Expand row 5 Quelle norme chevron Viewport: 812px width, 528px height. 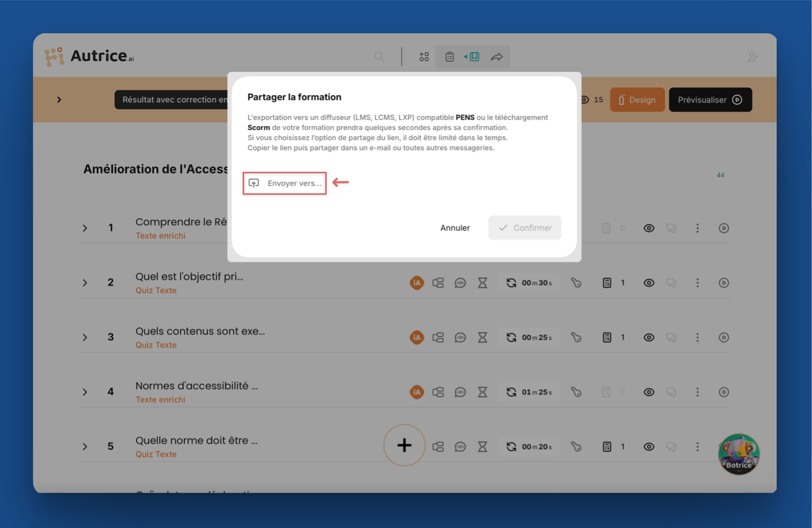point(85,447)
